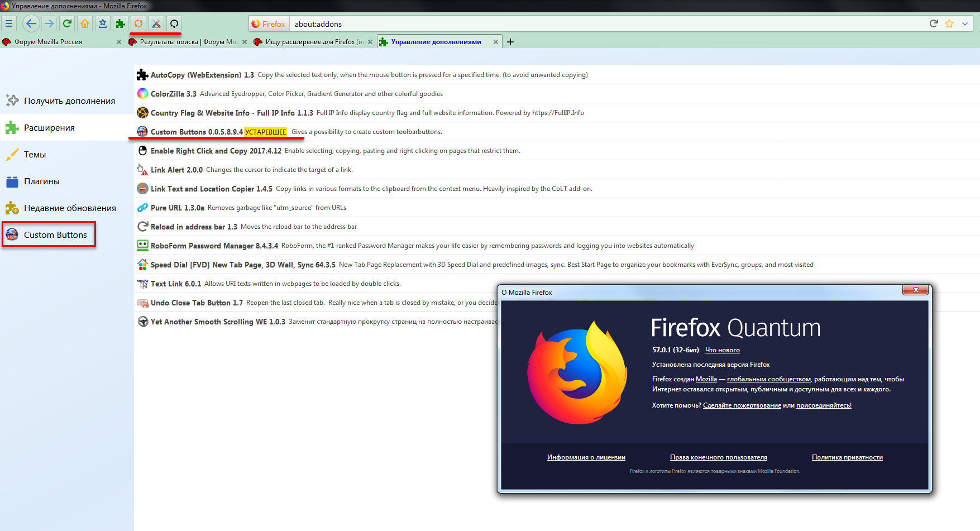Click the Enable Right Click mouse icon
The height and width of the screenshot is (531, 980).
coord(142,151)
